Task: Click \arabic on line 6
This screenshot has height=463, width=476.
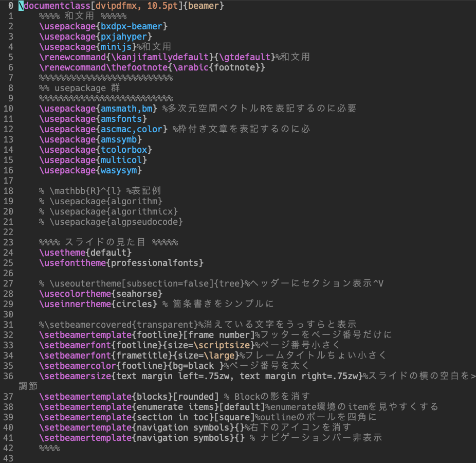Action: point(191,67)
